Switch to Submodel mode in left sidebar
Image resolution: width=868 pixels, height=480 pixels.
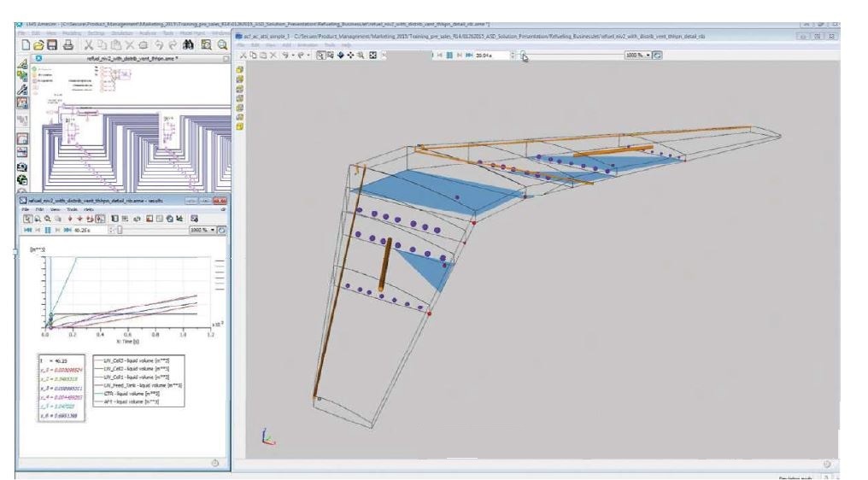pyautogui.click(x=22, y=76)
